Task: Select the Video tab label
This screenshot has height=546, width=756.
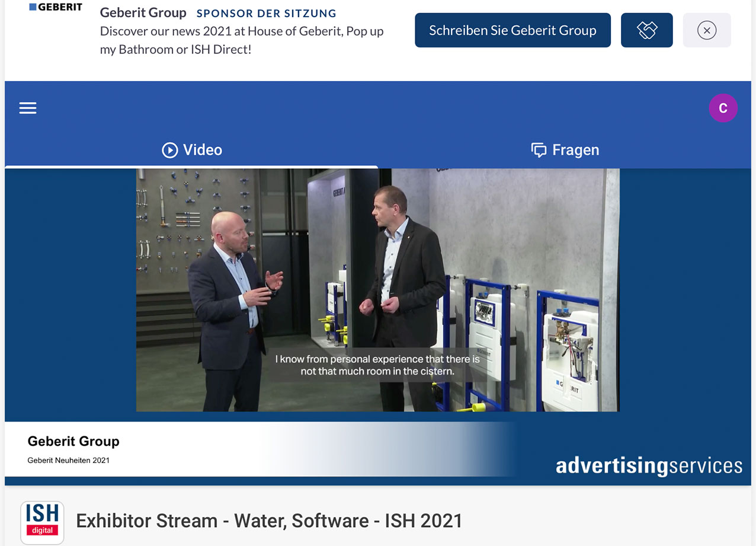Action: (203, 150)
